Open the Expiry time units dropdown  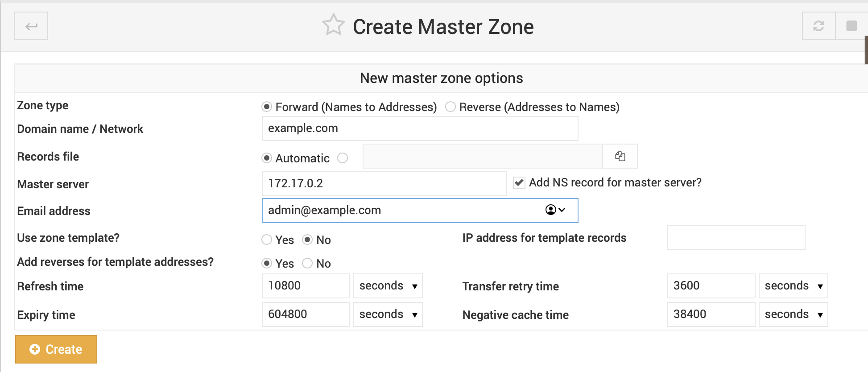coord(388,314)
